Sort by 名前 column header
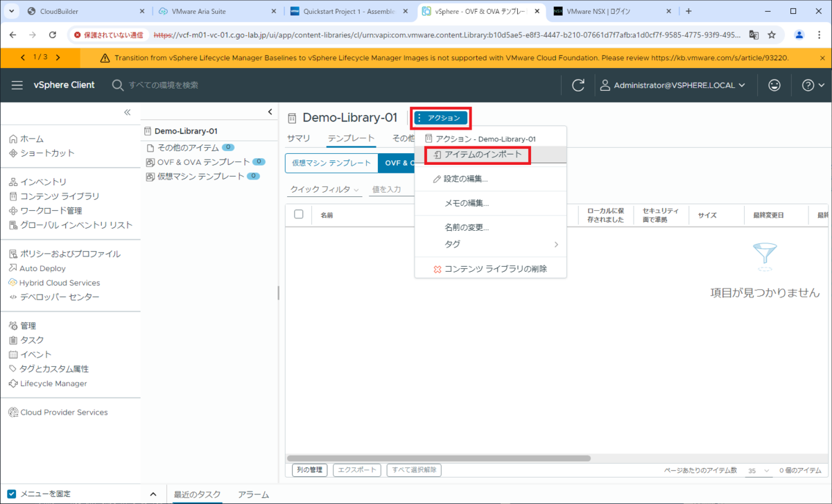 (327, 216)
